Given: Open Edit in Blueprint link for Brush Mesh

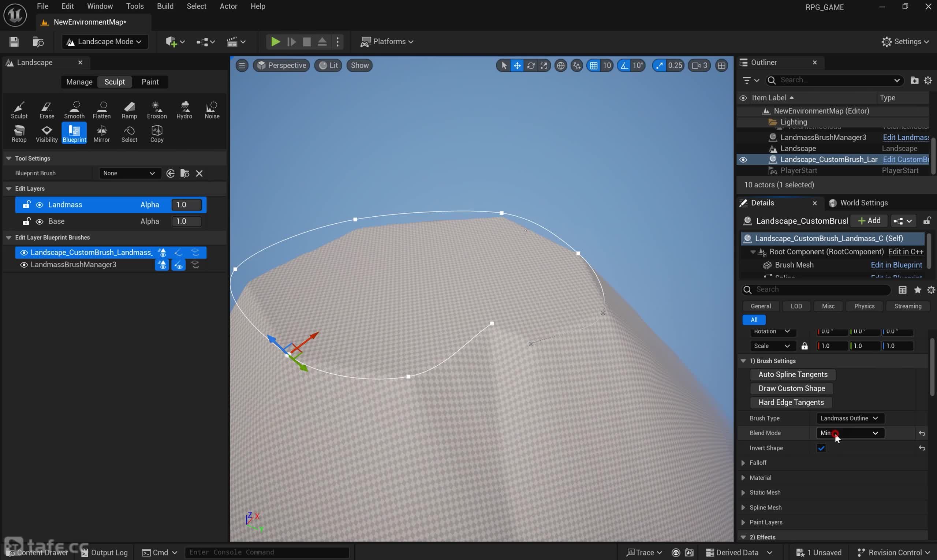Looking at the screenshot, I should pyautogui.click(x=896, y=265).
